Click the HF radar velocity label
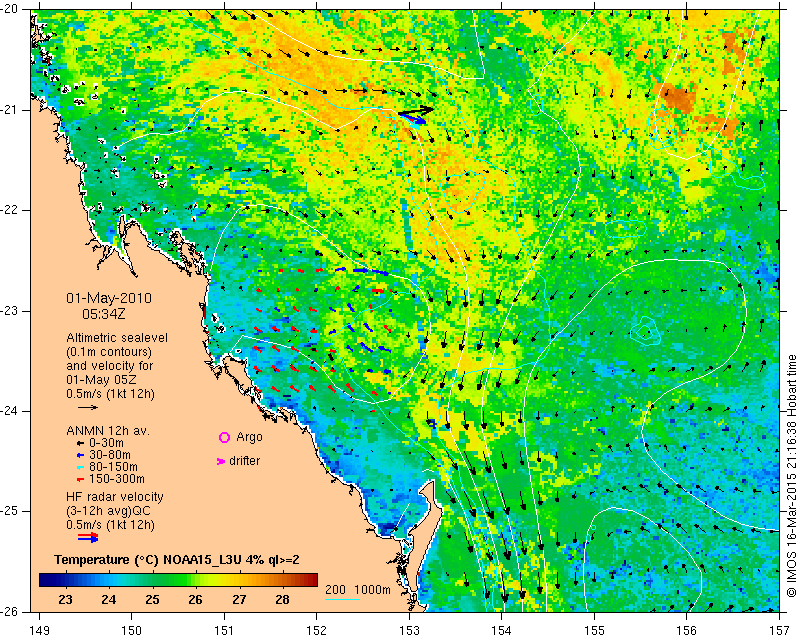 tap(115, 497)
